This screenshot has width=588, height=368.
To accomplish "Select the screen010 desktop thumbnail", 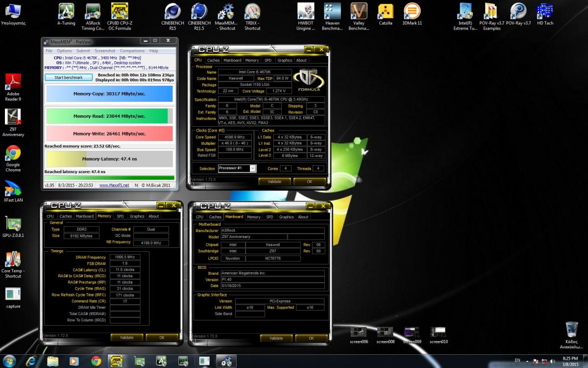I will pyautogui.click(x=438, y=335).
